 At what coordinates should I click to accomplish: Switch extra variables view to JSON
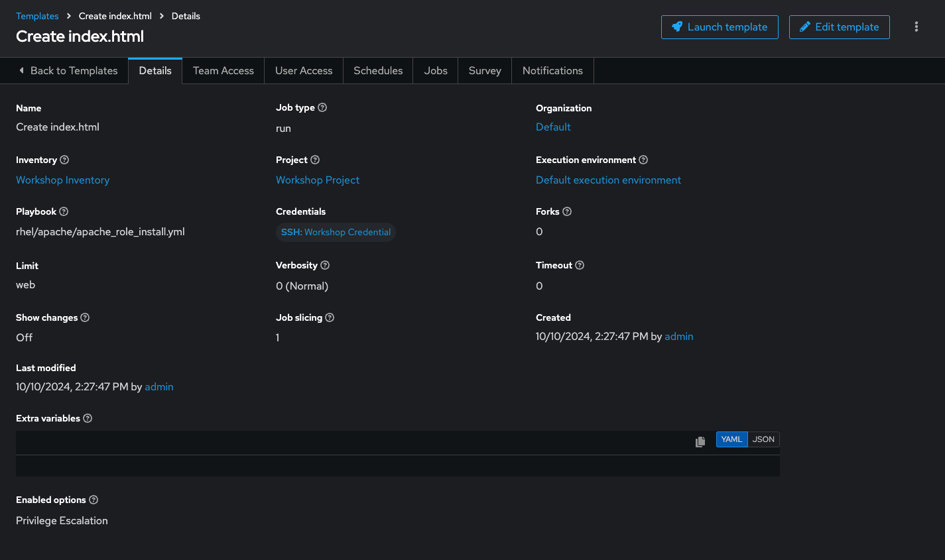tap(763, 439)
